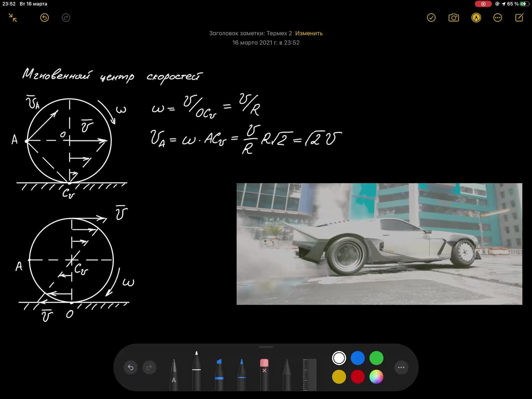This screenshot has height=399, width=532.
Task: Tap the checklist checkmark icon
Action: [x=431, y=18]
